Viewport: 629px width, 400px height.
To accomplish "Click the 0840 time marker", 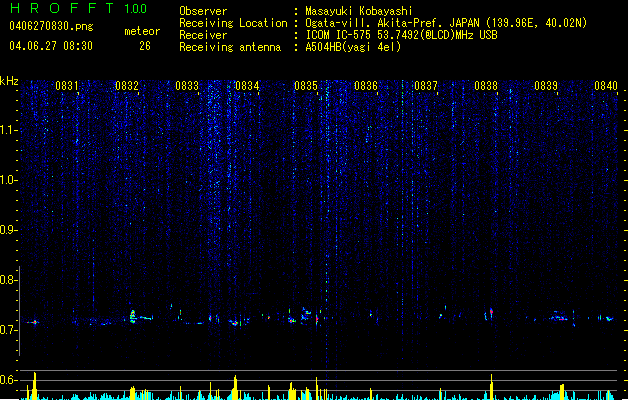I will (x=606, y=86).
